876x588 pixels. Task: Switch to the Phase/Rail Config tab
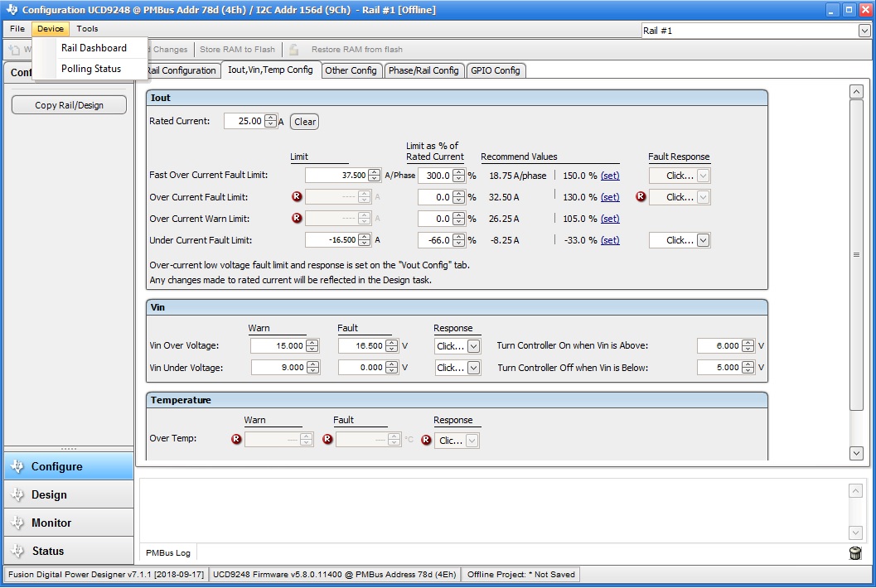coord(423,70)
